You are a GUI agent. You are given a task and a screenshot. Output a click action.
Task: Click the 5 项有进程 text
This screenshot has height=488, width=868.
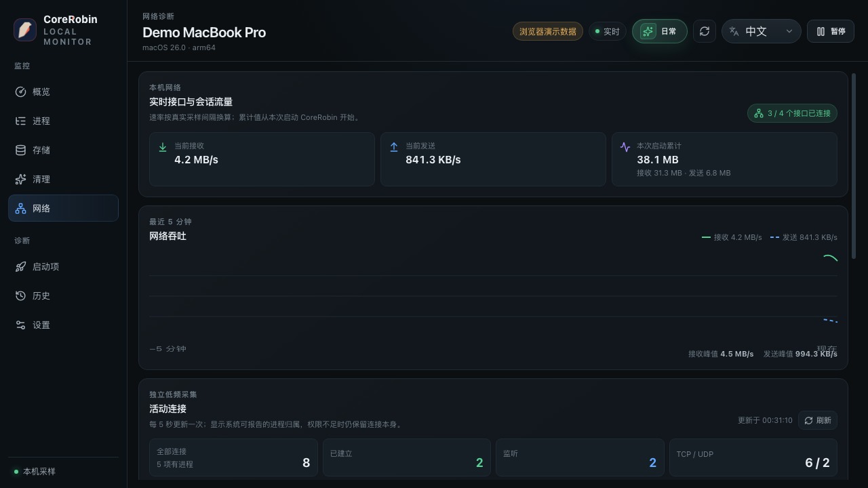tap(175, 464)
